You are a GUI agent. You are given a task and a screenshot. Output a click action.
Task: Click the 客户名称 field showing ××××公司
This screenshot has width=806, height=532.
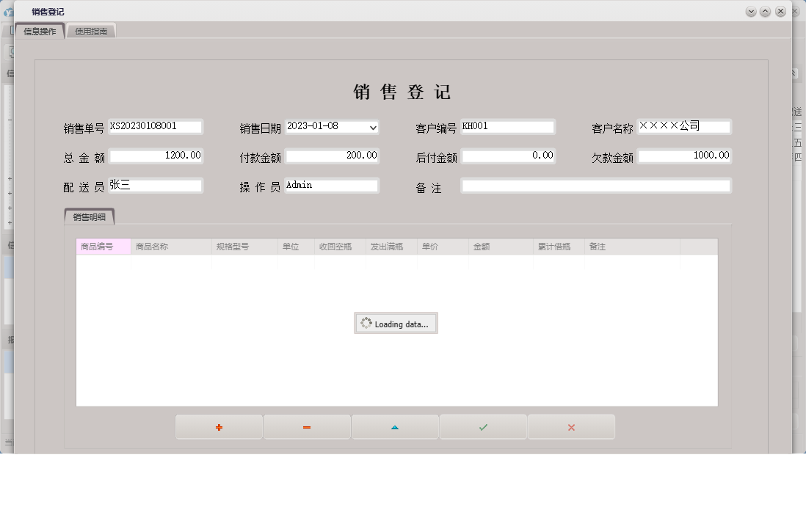pyautogui.click(x=684, y=127)
